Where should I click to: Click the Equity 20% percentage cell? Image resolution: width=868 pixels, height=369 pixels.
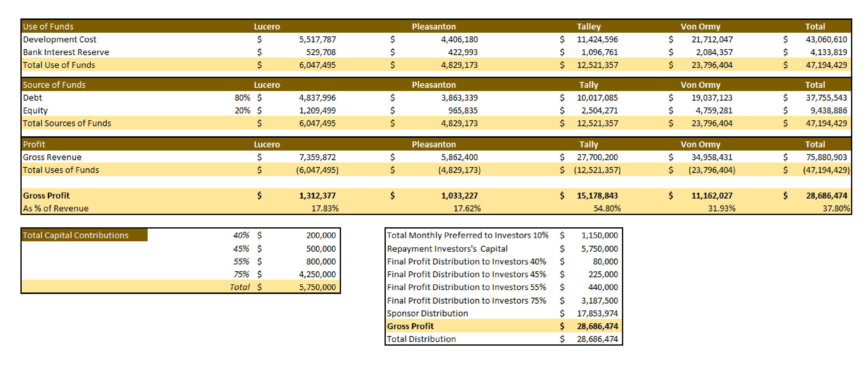[x=242, y=110]
